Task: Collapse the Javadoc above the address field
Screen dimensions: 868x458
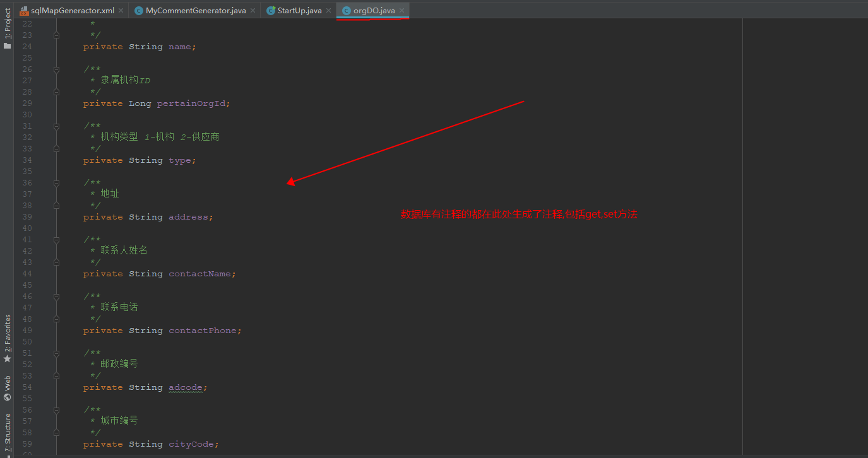Action: tap(56, 182)
